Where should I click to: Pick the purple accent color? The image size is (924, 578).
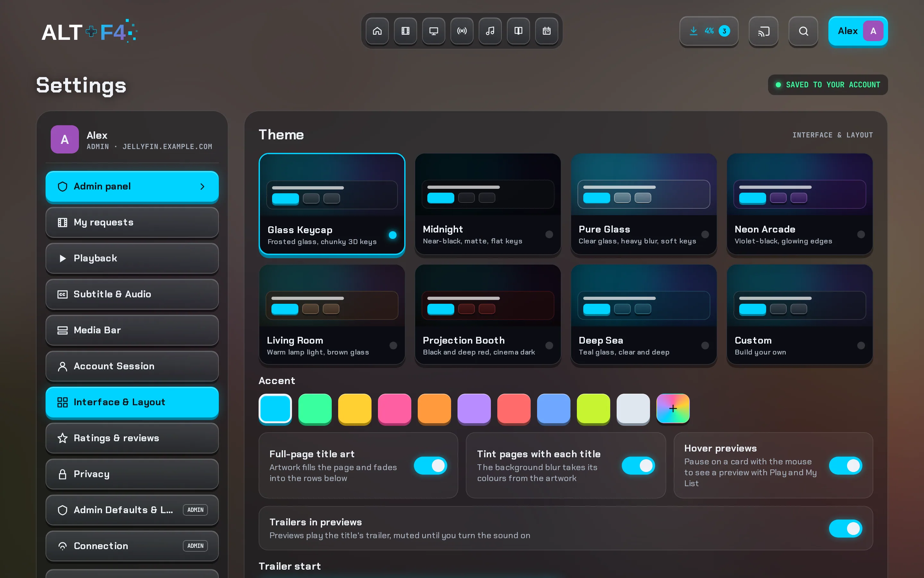[x=474, y=408]
